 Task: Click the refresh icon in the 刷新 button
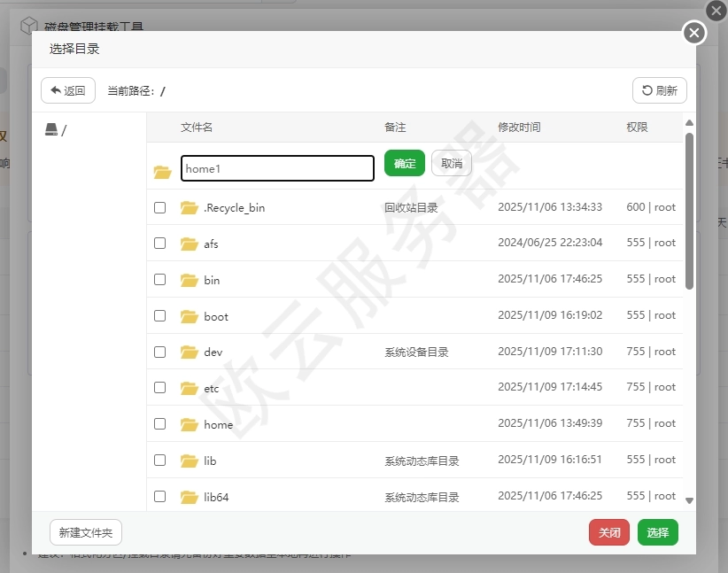647,90
